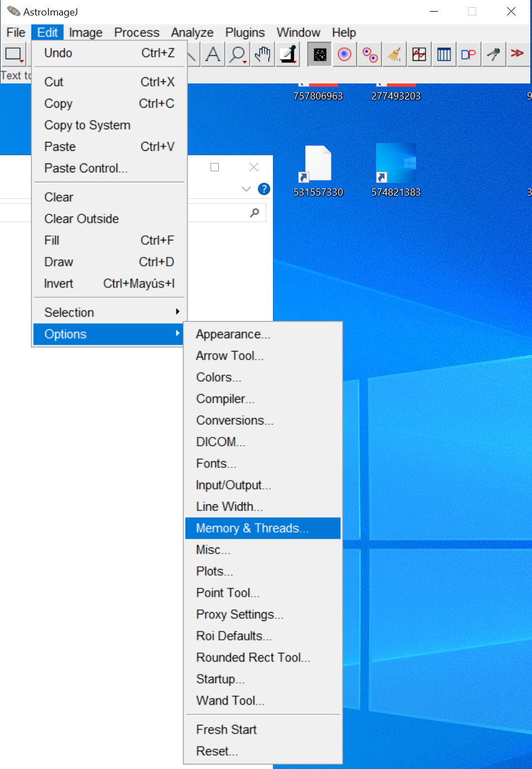Select the Magnifying glass zoom tool
Viewport: 532px width, 769px height.
[x=238, y=54]
